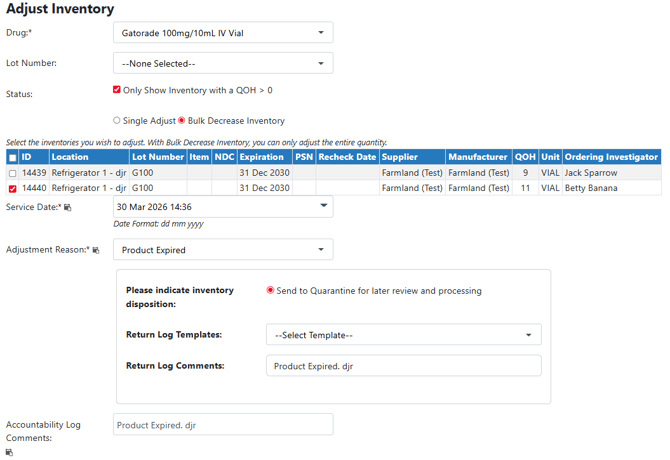Open the Adjustment Reason dropdown
The height and width of the screenshot is (460, 670).
coord(223,250)
